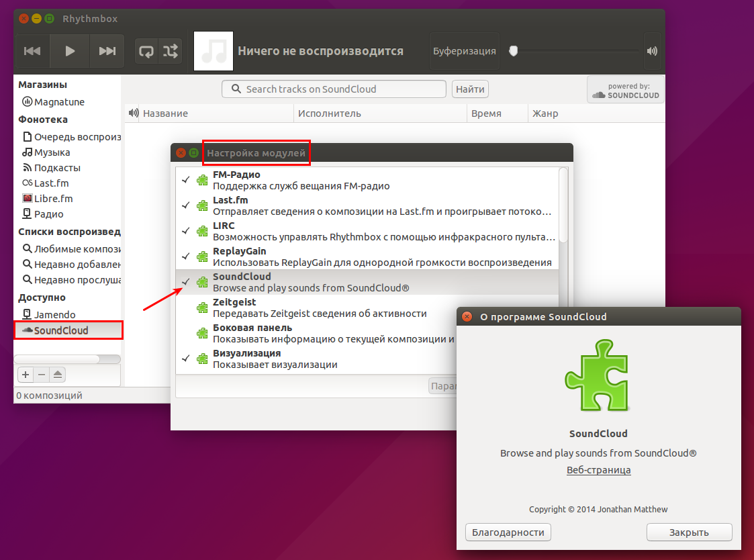Click the playing-status speaker column header
Viewport: 754px width, 560px height.
133,113
